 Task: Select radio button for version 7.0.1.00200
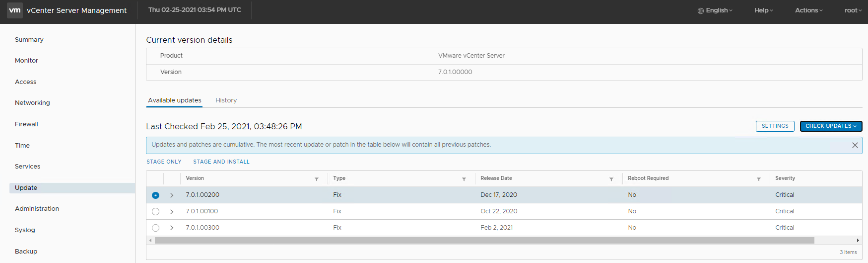(x=155, y=195)
